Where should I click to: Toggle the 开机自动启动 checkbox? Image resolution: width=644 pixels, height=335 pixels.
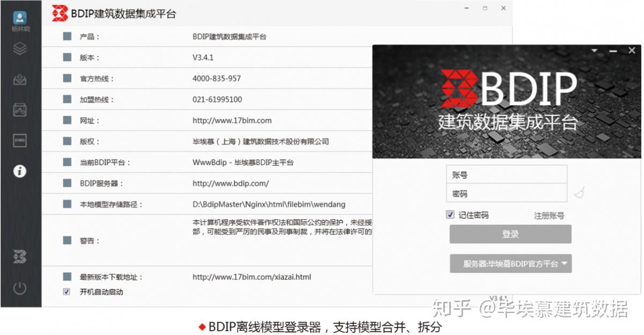pyautogui.click(x=67, y=292)
